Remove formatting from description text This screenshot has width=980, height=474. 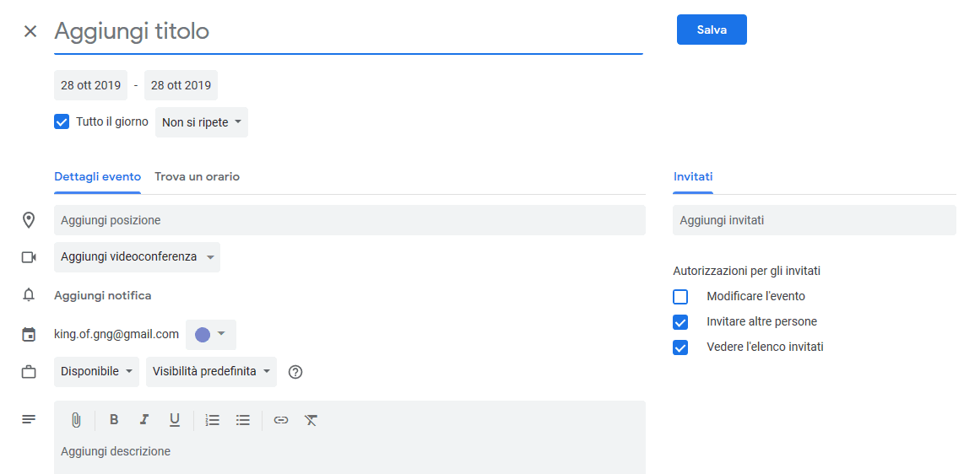click(x=311, y=420)
